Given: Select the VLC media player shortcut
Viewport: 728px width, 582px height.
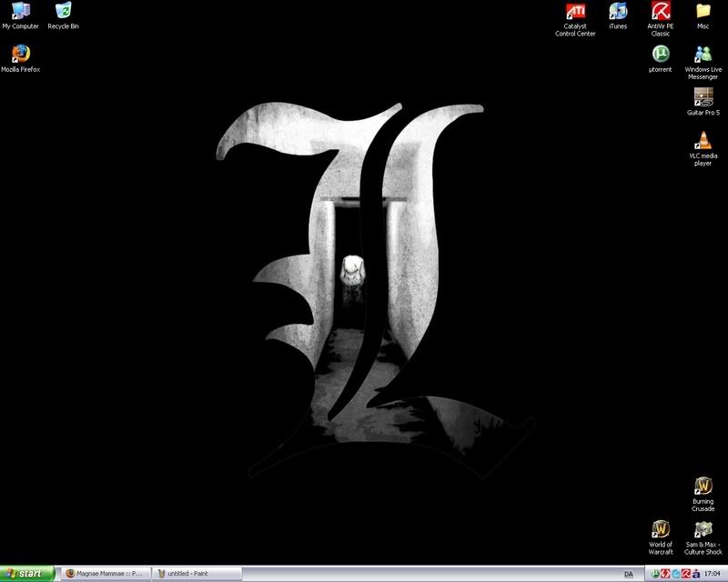Looking at the screenshot, I should tap(703, 148).
